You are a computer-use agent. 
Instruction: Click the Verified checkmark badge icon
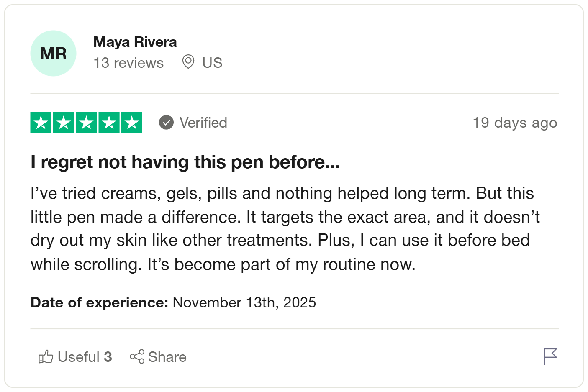coord(166,123)
